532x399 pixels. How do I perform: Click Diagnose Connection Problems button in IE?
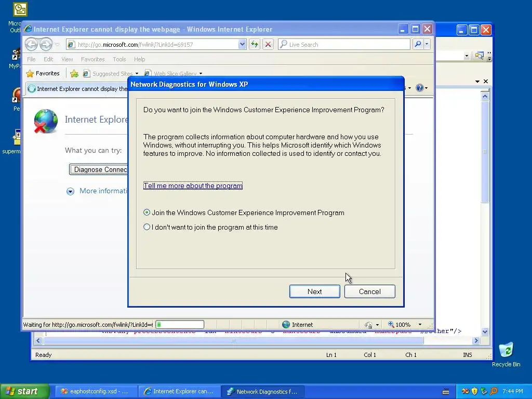tap(98, 169)
